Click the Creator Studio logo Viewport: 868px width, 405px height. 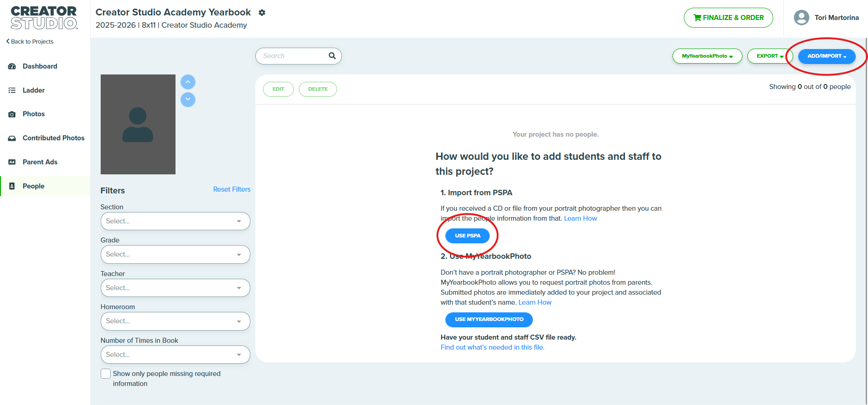(44, 18)
